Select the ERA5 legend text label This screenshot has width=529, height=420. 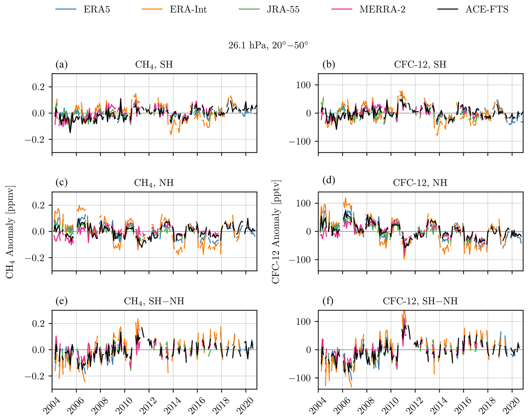point(97,10)
